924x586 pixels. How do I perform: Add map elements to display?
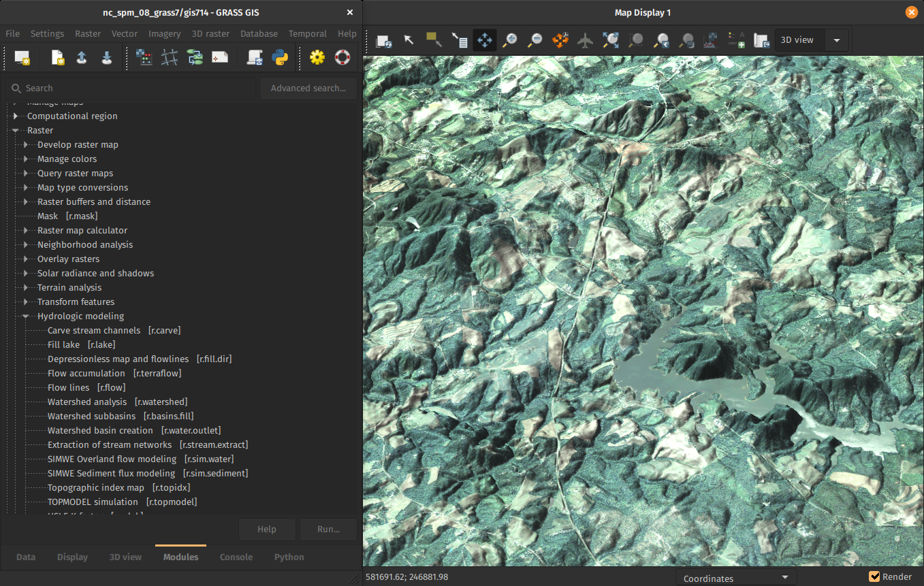pyautogui.click(x=736, y=41)
